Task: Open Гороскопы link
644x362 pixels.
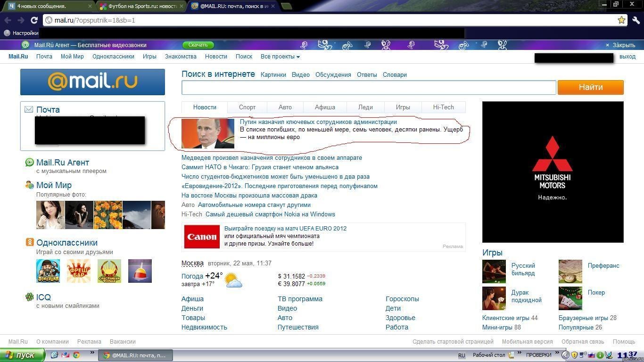Action: 402,299
